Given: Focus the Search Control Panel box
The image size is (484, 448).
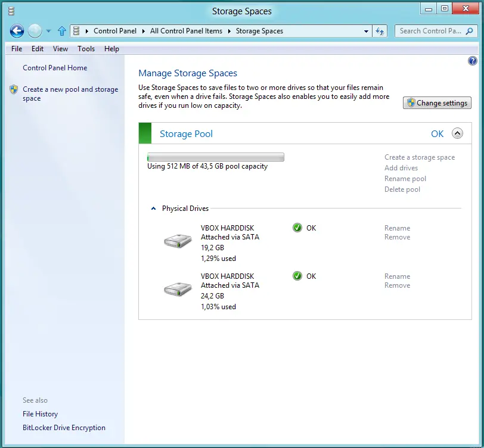Looking at the screenshot, I should pyautogui.click(x=436, y=31).
